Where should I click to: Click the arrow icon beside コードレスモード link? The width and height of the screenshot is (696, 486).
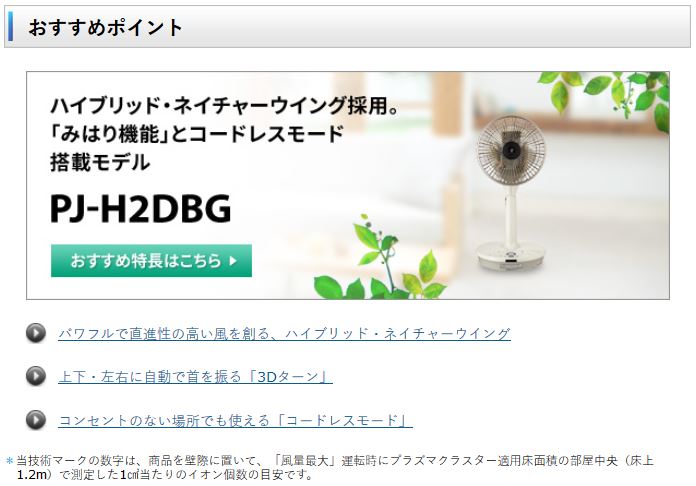36,419
